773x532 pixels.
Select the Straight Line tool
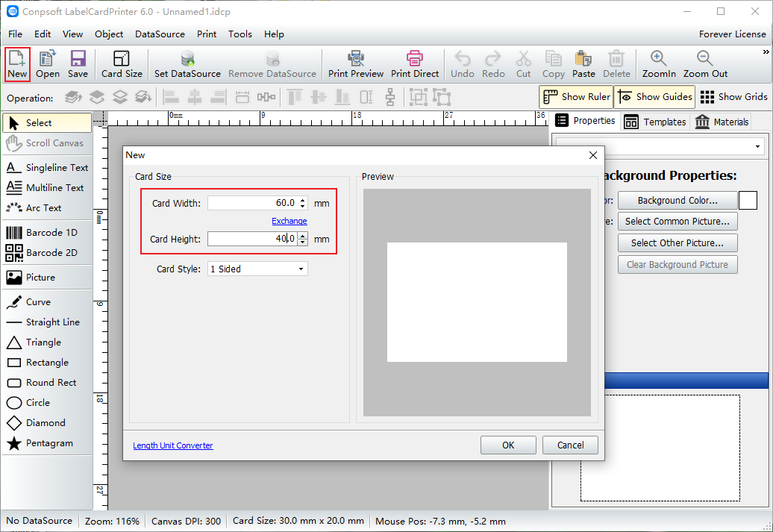tap(47, 322)
